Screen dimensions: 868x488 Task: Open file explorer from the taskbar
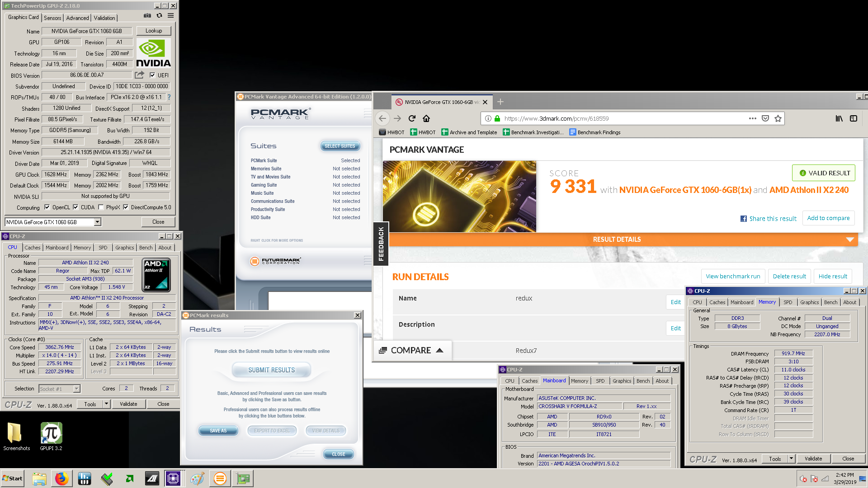[39, 479]
